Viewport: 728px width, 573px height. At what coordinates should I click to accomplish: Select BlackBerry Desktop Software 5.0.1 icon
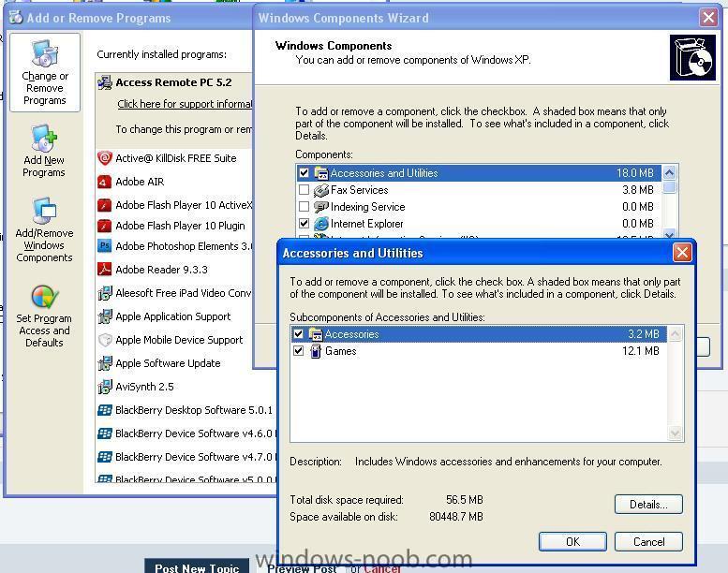coord(105,410)
